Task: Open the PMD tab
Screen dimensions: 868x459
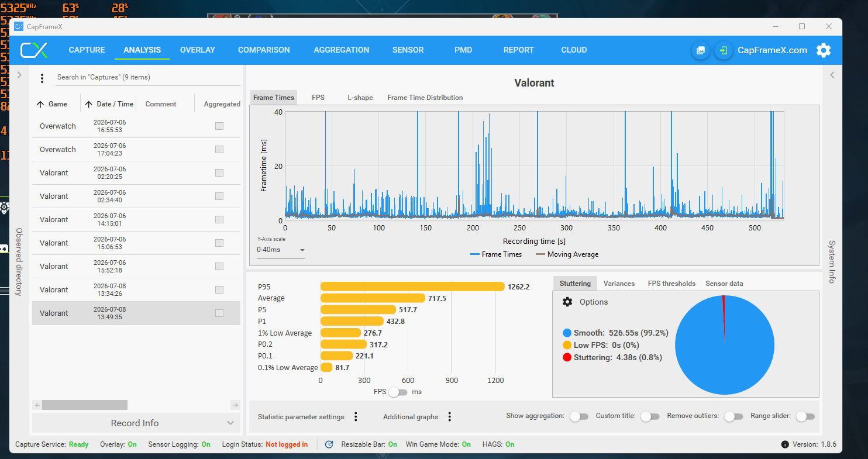Action: tap(463, 50)
